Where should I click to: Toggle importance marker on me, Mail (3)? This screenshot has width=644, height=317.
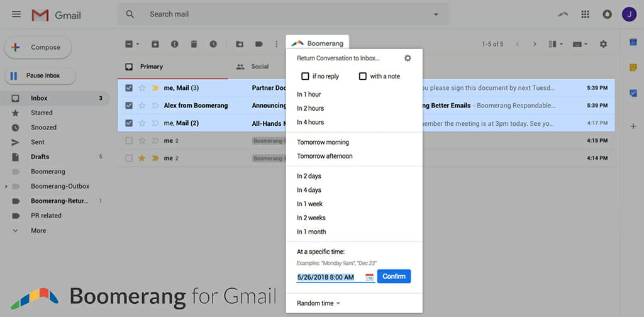coord(155,88)
